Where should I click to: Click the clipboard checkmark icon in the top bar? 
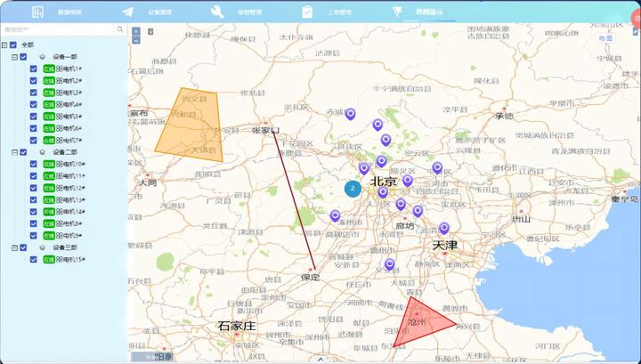click(x=307, y=12)
